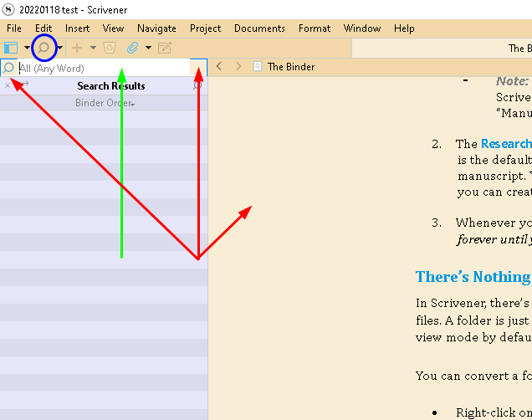Go forward in editor history

(x=238, y=66)
